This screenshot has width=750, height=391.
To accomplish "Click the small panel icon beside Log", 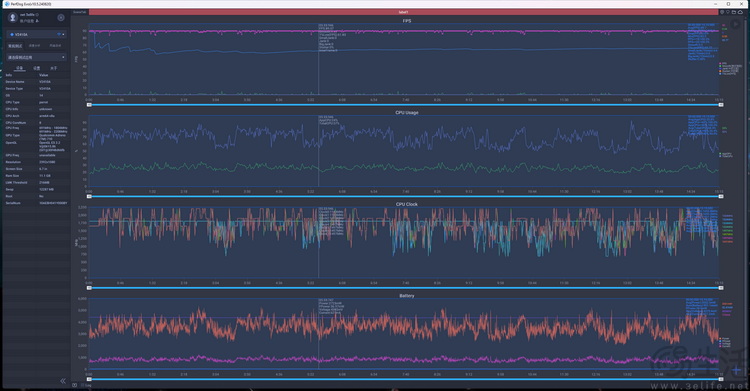I will 75,385.
